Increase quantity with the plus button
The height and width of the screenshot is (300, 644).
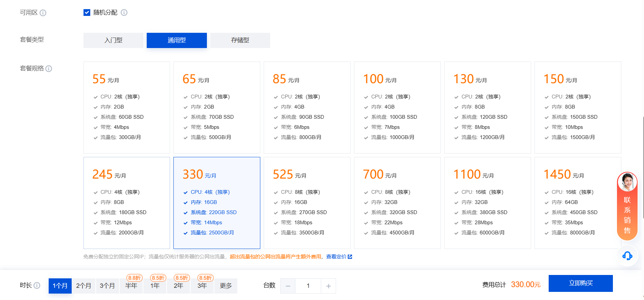tap(328, 286)
